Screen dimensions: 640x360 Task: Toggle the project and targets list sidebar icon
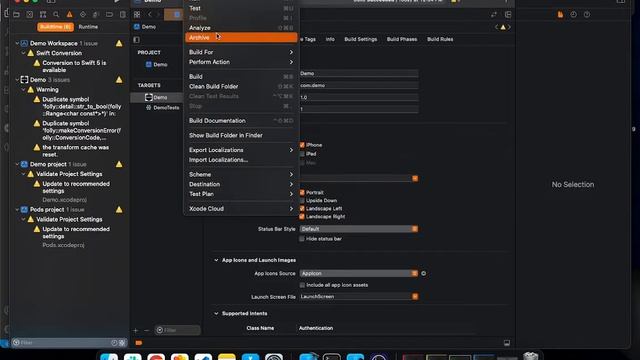click(136, 40)
